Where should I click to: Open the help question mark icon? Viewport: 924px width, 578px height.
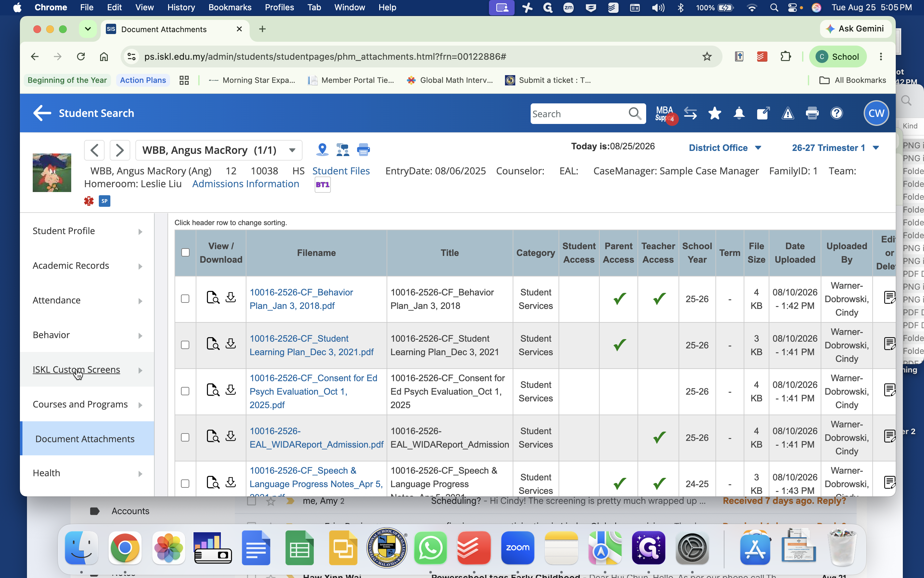tap(836, 114)
